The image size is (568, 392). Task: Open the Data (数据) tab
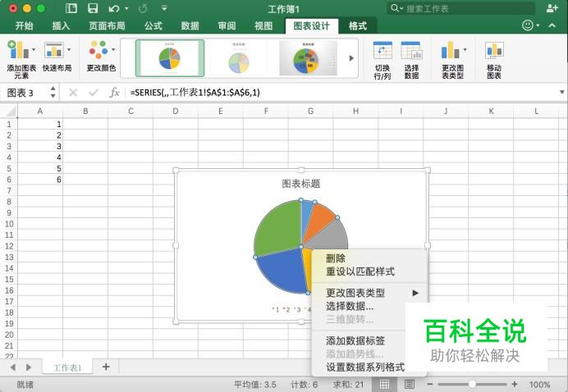pos(190,25)
